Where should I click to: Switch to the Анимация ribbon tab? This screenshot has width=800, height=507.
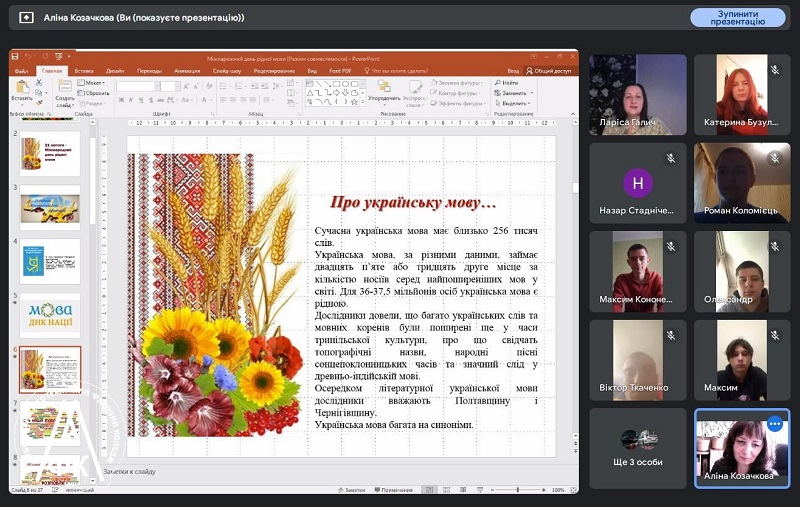[187, 71]
